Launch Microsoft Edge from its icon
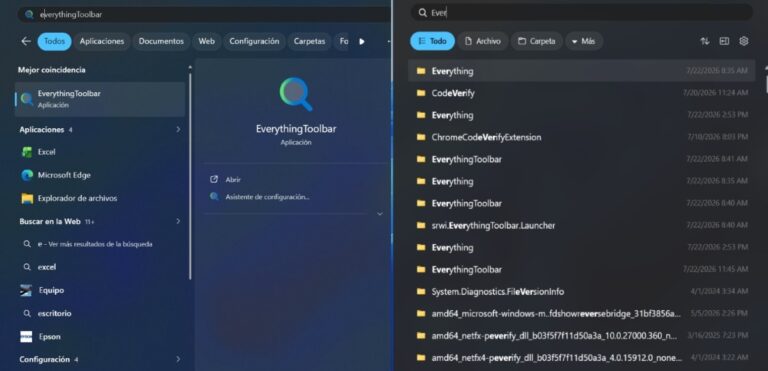Viewport: 768px width, 371px height. point(27,175)
